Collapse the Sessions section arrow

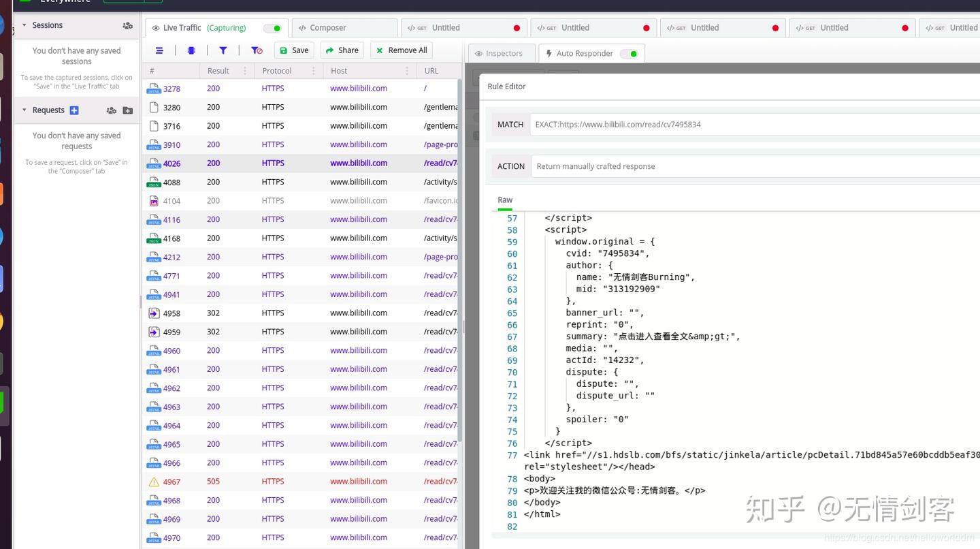[x=25, y=25]
